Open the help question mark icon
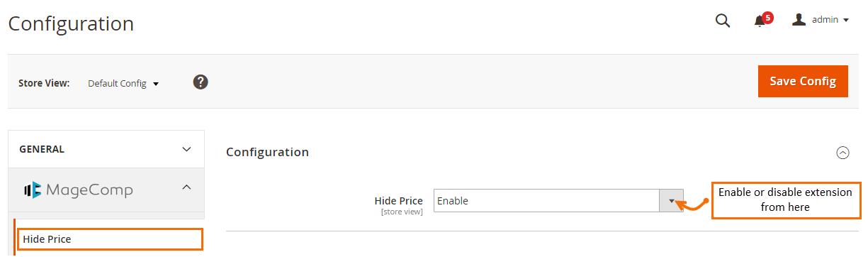 [201, 82]
